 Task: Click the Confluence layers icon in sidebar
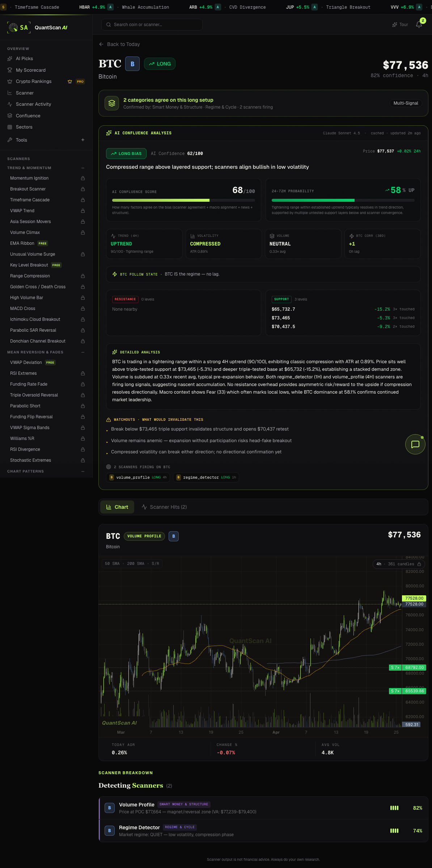pyautogui.click(x=10, y=116)
